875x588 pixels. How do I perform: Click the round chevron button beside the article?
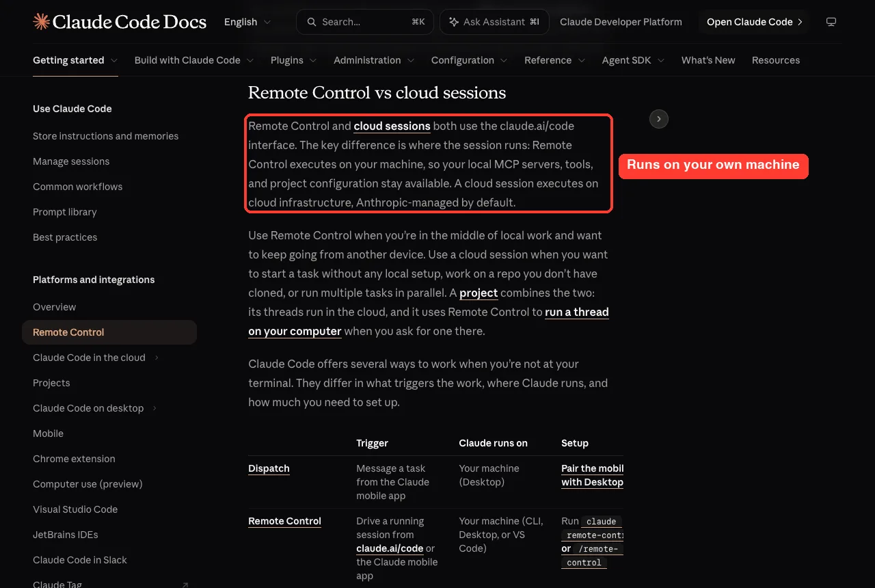658,119
